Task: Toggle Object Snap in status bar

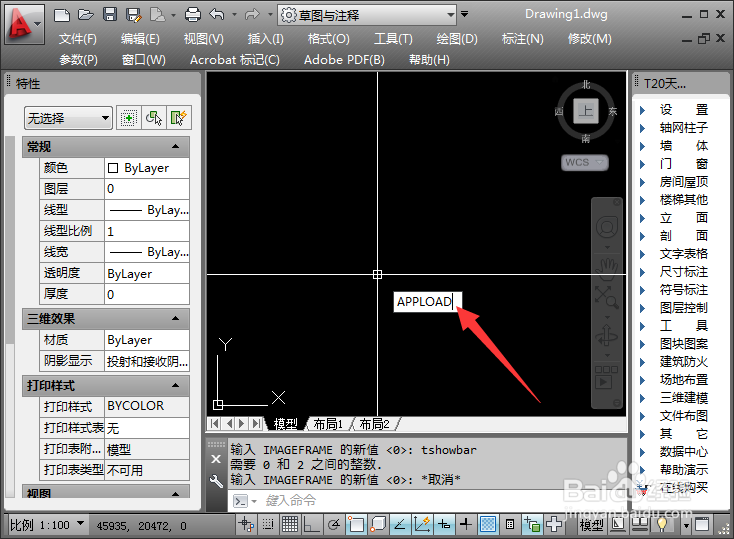Action: click(x=356, y=524)
